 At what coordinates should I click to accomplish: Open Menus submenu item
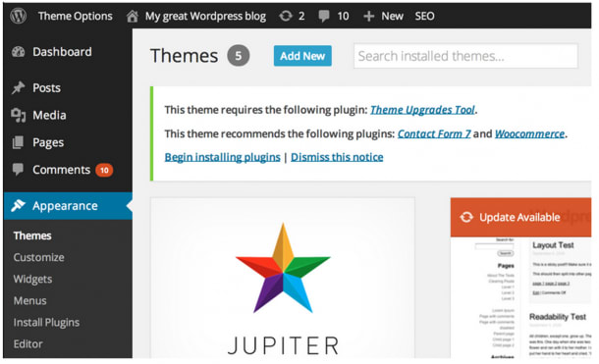coord(30,300)
